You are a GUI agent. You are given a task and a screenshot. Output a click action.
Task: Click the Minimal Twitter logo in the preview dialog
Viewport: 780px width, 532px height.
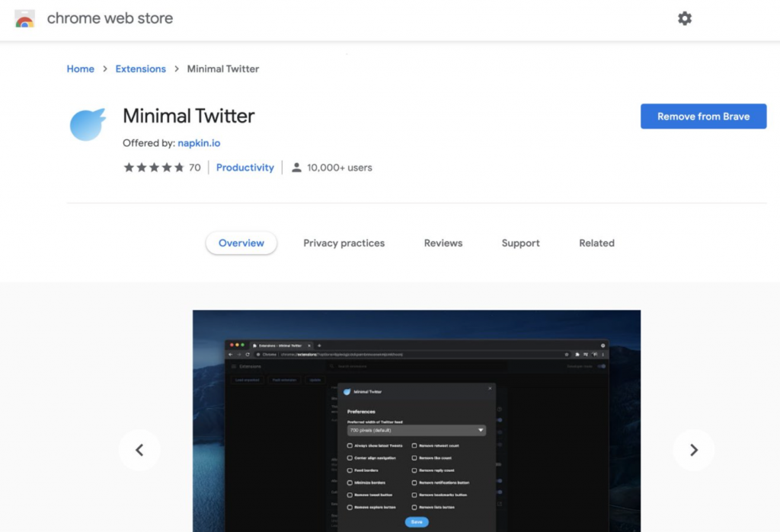click(347, 392)
